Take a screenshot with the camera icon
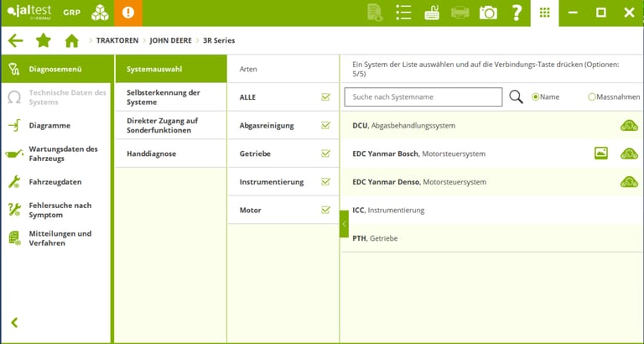Viewport: 644px width, 344px height. pos(488,13)
